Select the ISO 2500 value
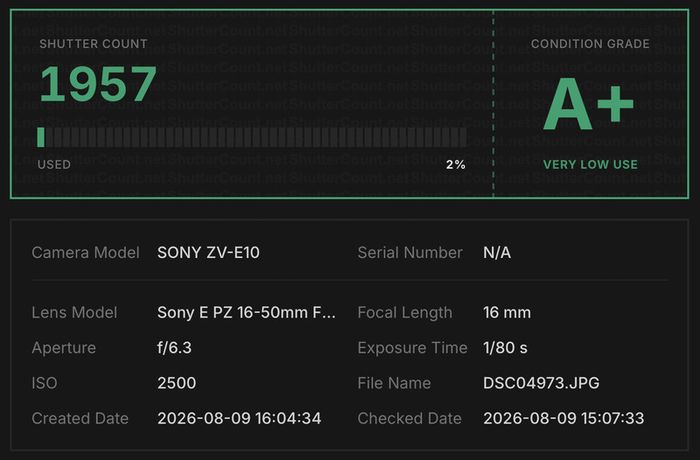 [x=176, y=383]
